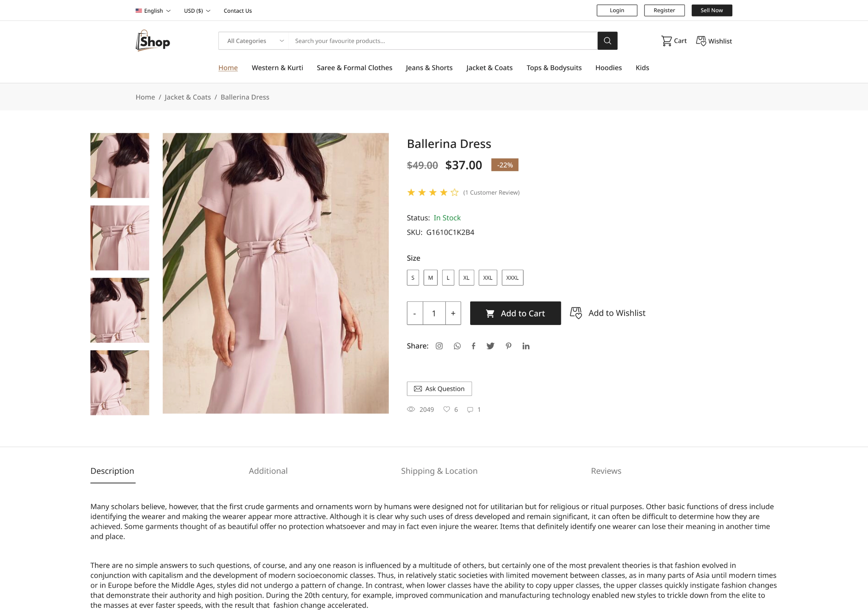The height and width of the screenshot is (614, 868).
Task: Expand the English language selector
Action: [x=153, y=11]
